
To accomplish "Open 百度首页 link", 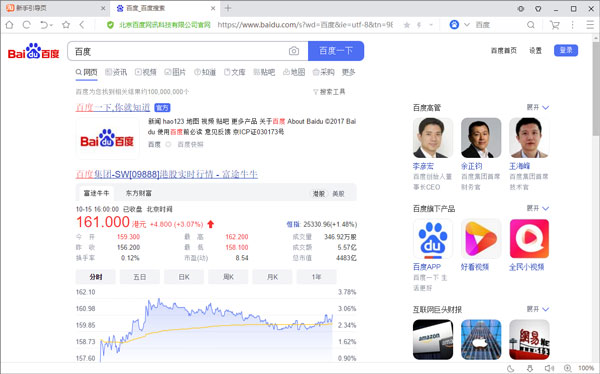I will coord(504,51).
